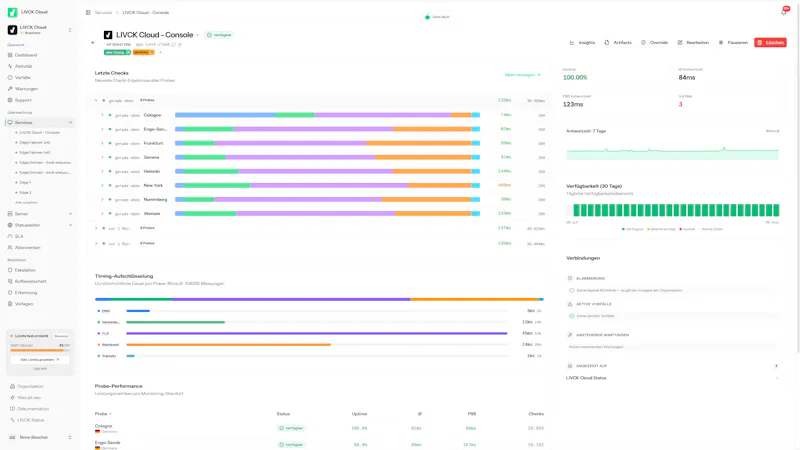Click the orange tag chip under title
This screenshot has width=800, height=450.
(143, 52)
